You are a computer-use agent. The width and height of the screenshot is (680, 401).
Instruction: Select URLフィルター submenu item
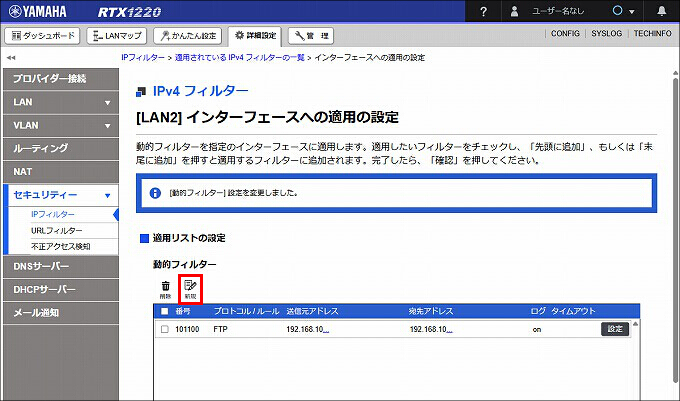[x=56, y=231]
